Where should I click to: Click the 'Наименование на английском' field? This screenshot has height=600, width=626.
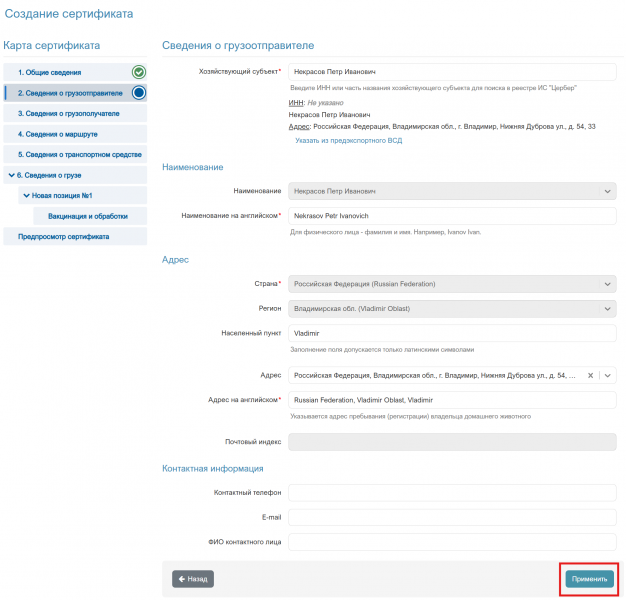452,216
